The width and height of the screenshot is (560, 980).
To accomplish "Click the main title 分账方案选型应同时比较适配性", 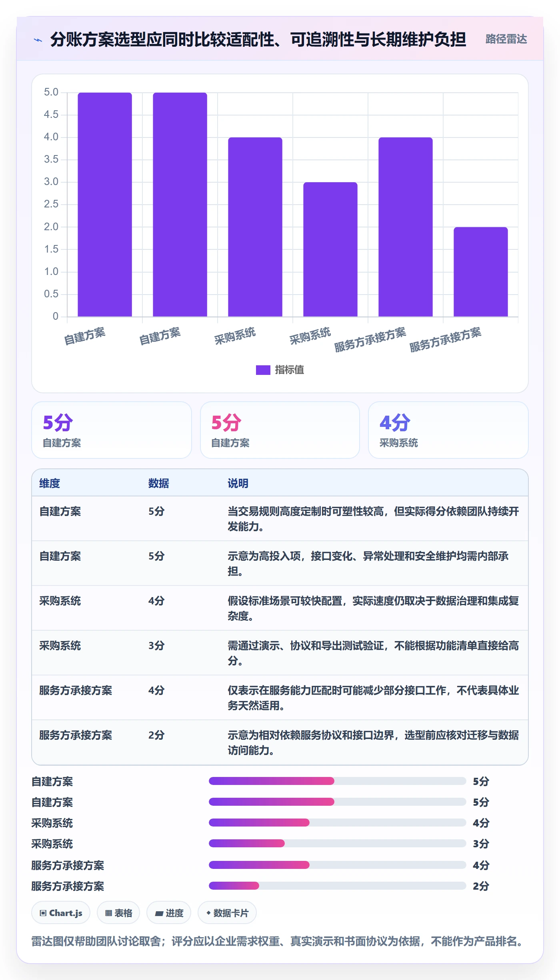I will (x=258, y=40).
